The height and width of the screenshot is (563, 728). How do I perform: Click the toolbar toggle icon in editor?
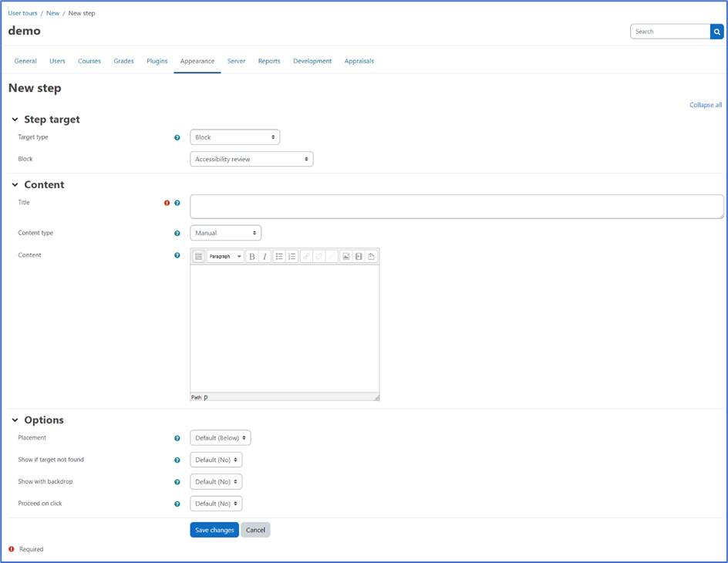pyautogui.click(x=198, y=256)
